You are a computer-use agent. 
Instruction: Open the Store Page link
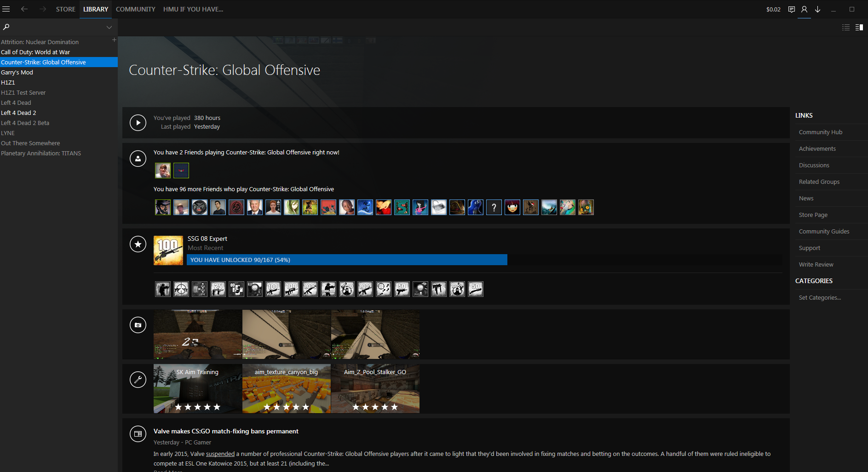(813, 215)
